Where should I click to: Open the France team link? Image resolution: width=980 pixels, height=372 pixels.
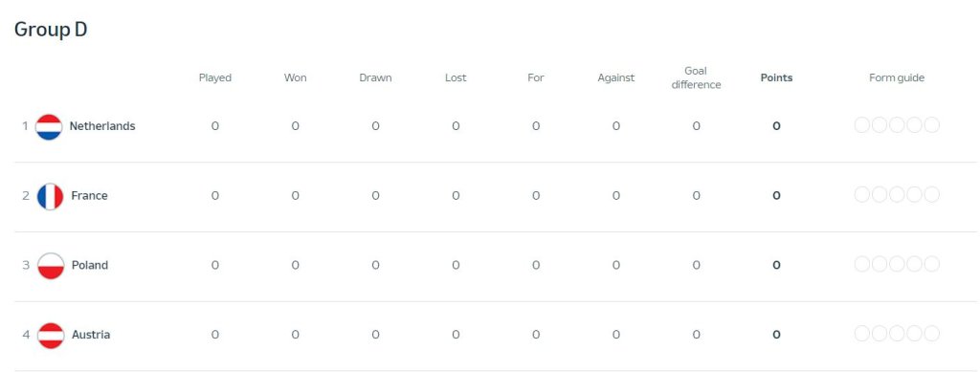[x=89, y=195]
